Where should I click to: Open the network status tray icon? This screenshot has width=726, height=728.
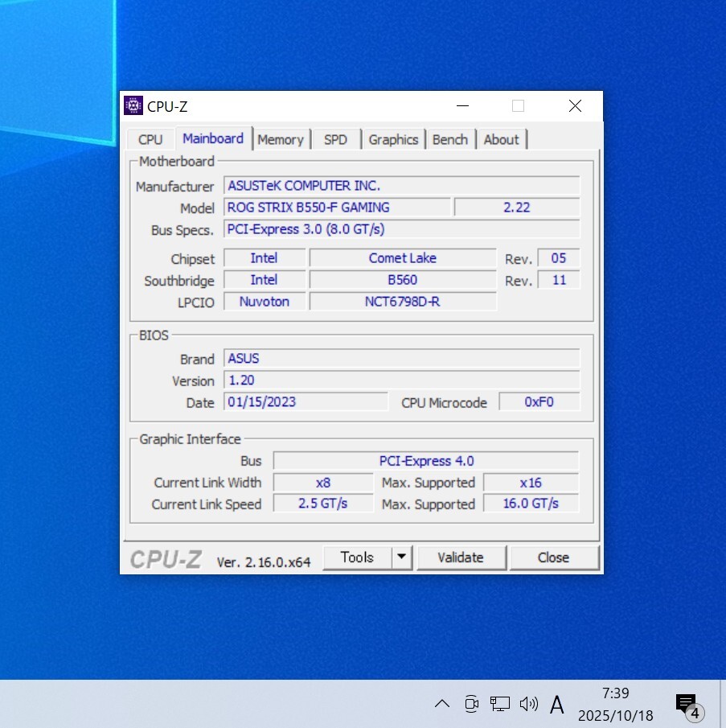click(500, 704)
